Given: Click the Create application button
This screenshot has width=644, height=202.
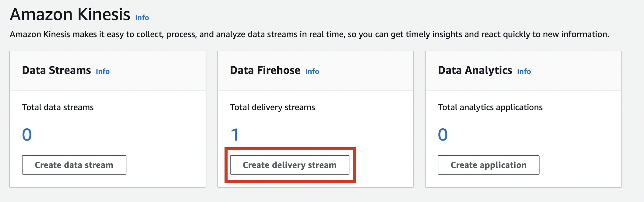Looking at the screenshot, I should pyautogui.click(x=489, y=165).
